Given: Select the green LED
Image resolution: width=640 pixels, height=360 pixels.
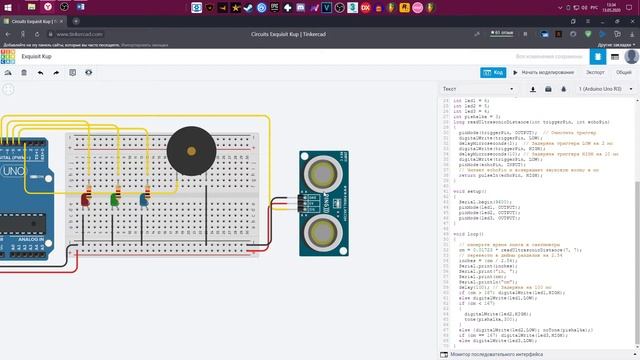Looking at the screenshot, I should point(115,200).
